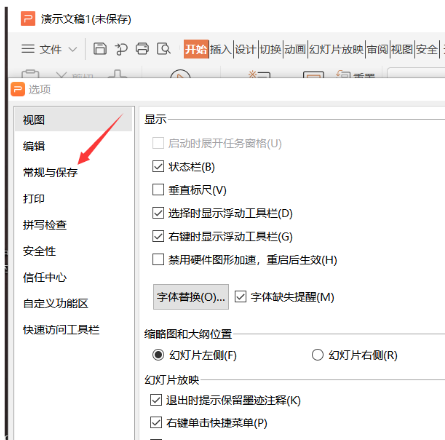Screen dimensions: 445x440
Task: Click the Print icon in quick toolbar
Action: [x=142, y=49]
